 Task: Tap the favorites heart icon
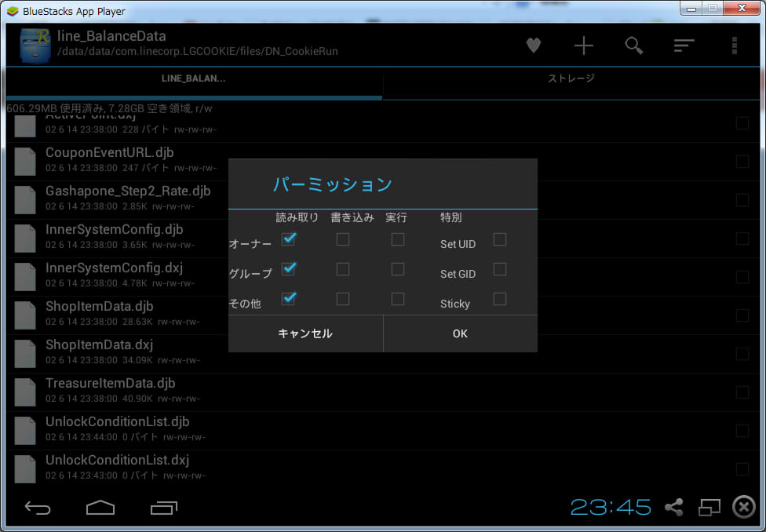pyautogui.click(x=534, y=46)
